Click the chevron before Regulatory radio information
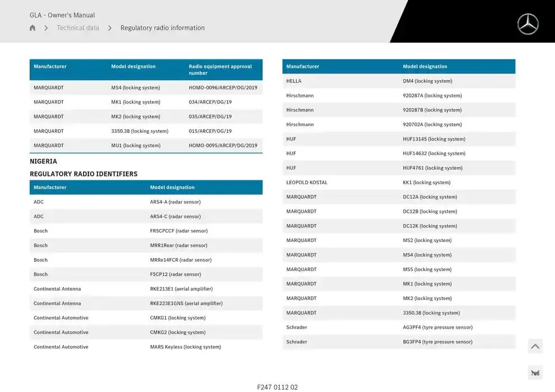 click(x=110, y=28)
